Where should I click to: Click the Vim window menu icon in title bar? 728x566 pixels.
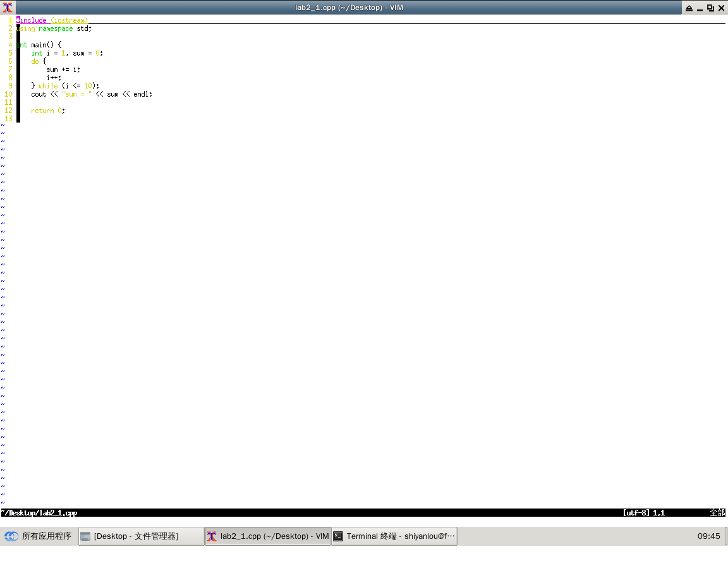tap(8, 8)
